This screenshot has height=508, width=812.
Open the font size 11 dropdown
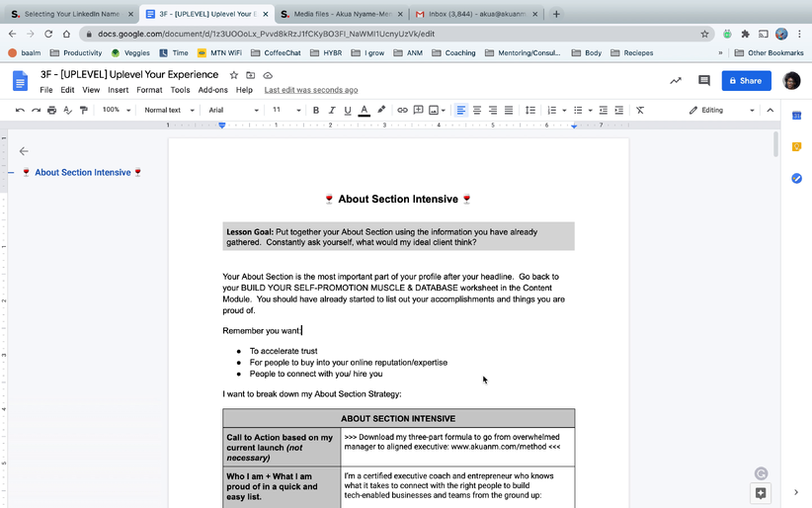tap(285, 110)
